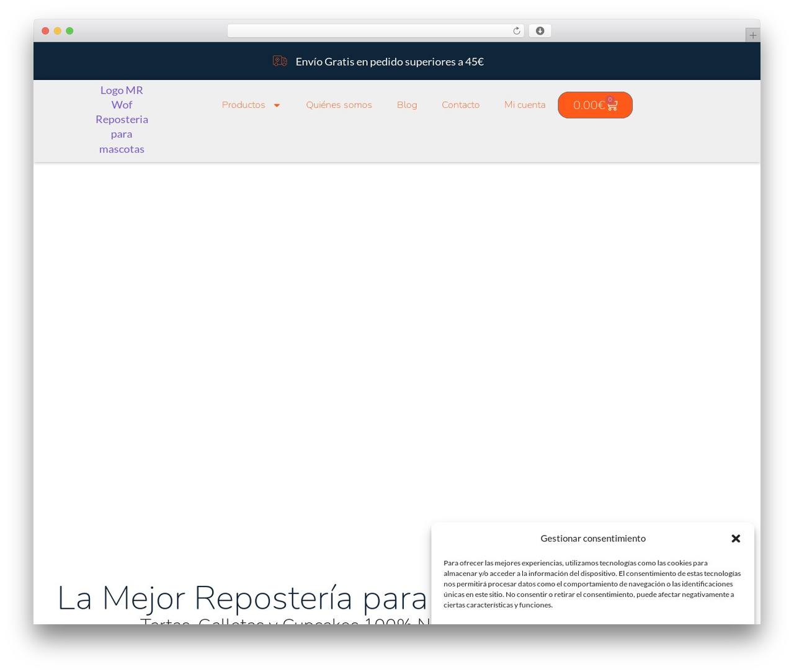The height and width of the screenshot is (672, 794).
Task: Reload the page with the refresh icon
Action: (516, 31)
